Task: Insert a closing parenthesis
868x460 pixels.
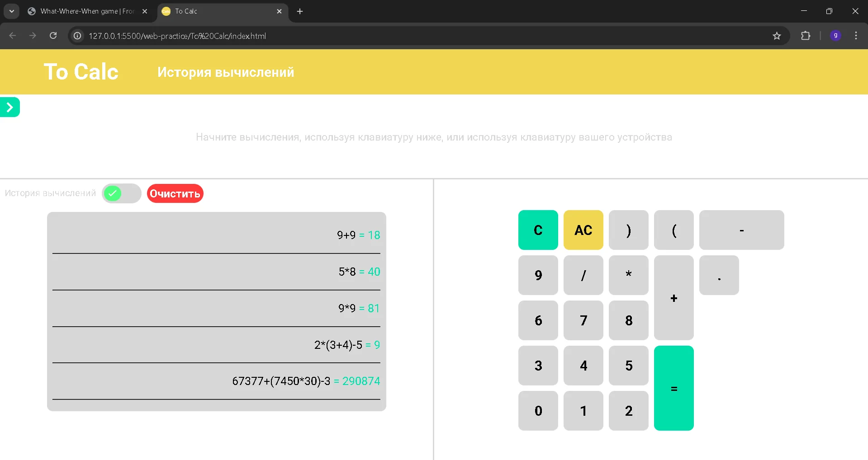Action: pos(628,230)
